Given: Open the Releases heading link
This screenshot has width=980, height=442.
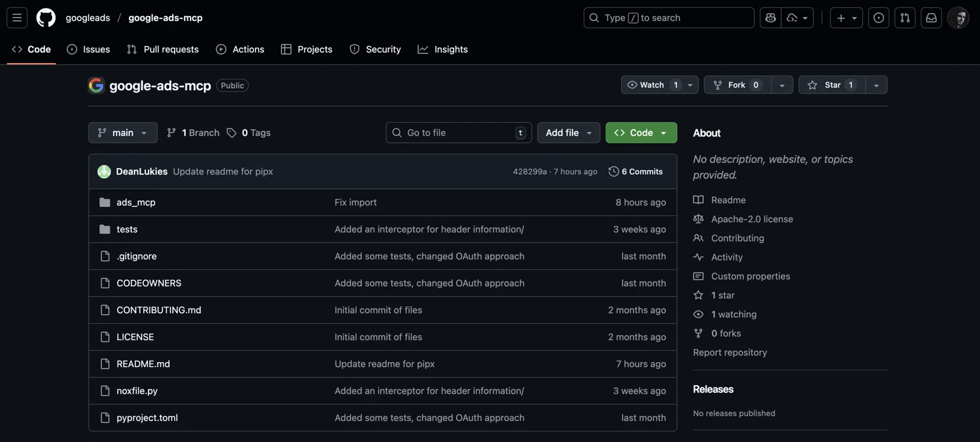Looking at the screenshot, I should [x=712, y=389].
